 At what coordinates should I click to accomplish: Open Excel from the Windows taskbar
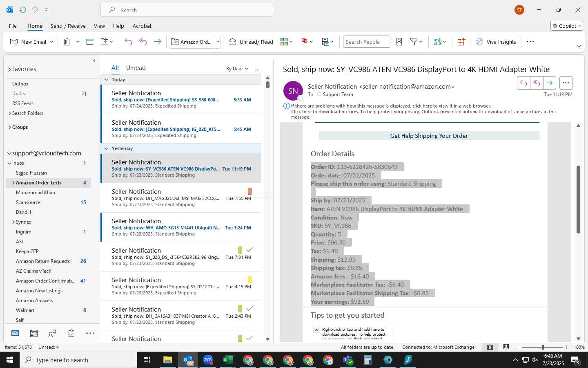[227, 360]
